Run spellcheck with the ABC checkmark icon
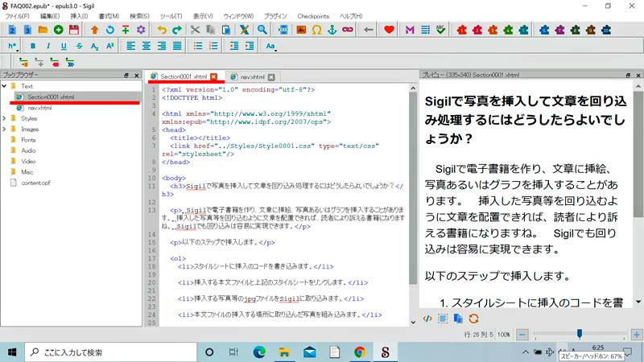Screen dimensions: 644x362 click(440, 30)
